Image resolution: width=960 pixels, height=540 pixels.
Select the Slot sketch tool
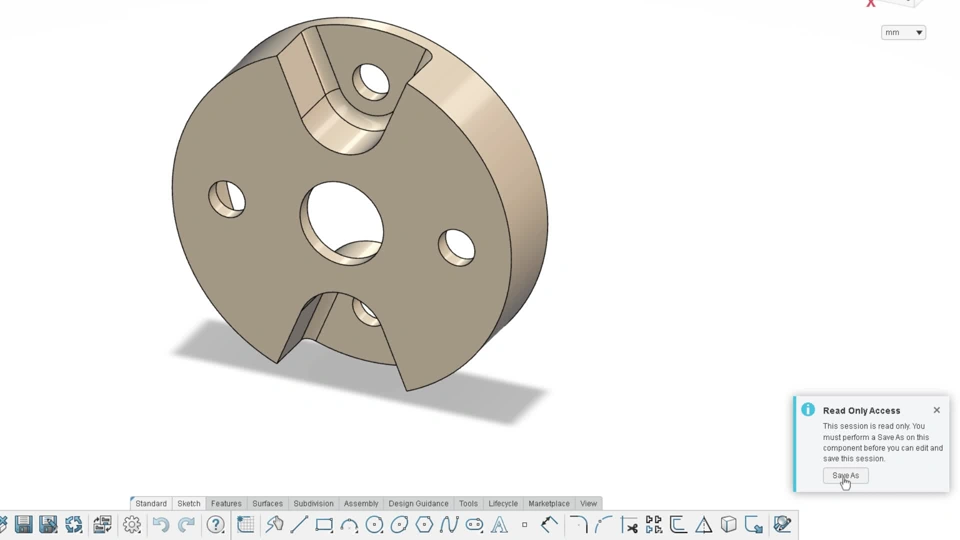474,525
